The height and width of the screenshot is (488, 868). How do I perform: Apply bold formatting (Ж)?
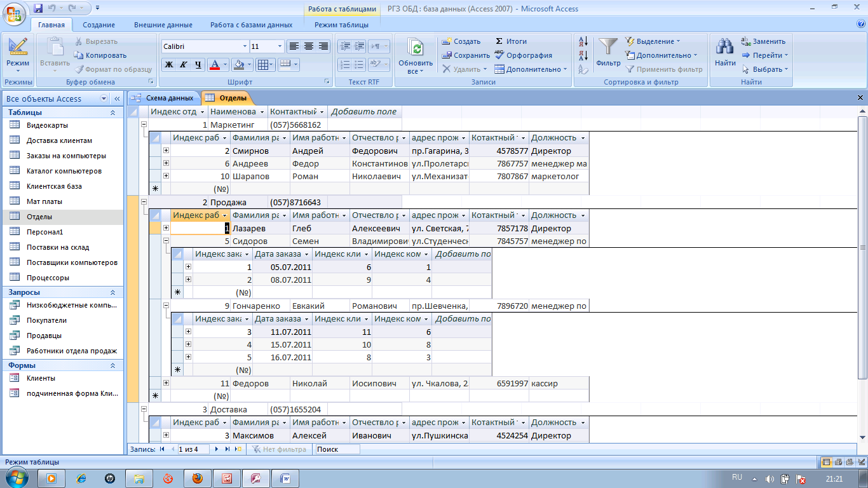point(169,64)
